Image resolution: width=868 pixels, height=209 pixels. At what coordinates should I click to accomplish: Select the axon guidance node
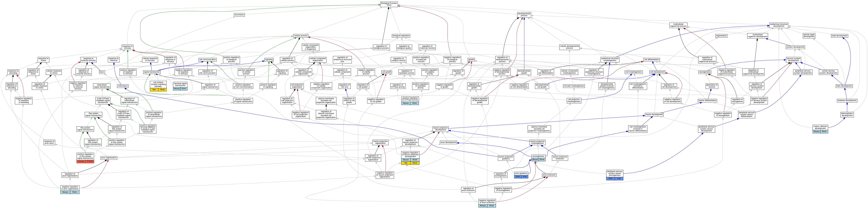521,173
